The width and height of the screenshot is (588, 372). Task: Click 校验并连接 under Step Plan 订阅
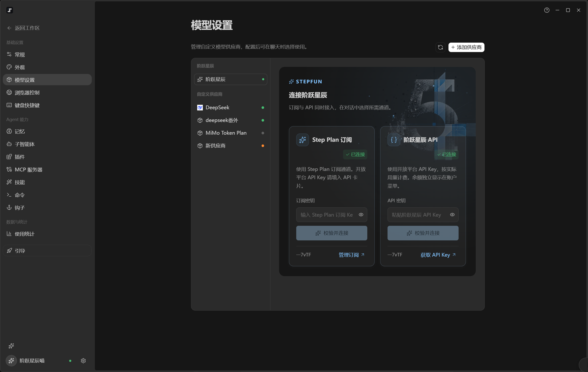click(331, 233)
